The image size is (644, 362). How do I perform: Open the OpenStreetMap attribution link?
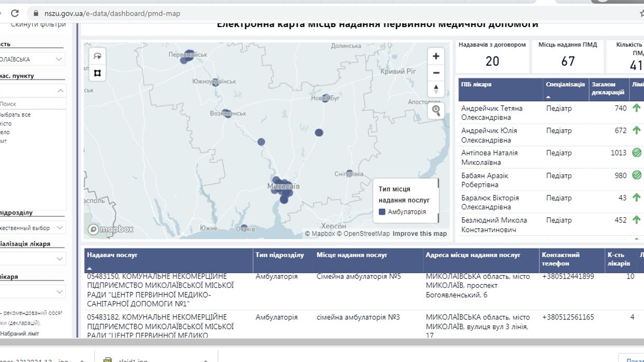363,234
